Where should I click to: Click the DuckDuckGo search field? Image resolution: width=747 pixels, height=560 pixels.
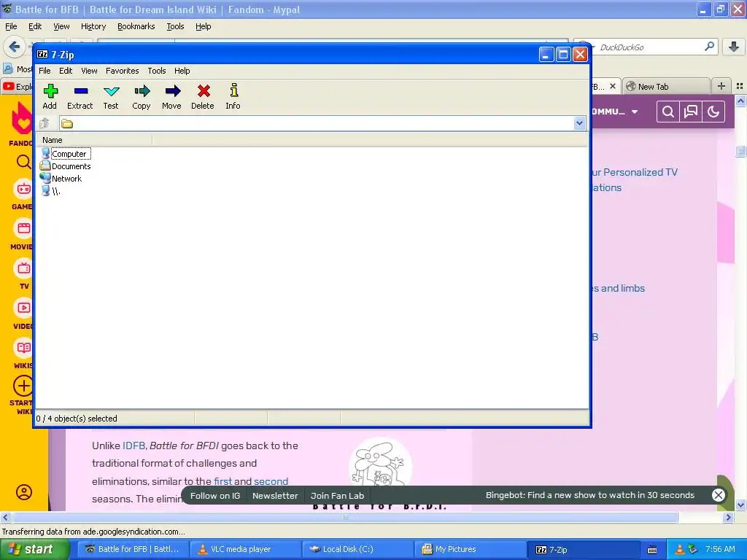(x=648, y=47)
